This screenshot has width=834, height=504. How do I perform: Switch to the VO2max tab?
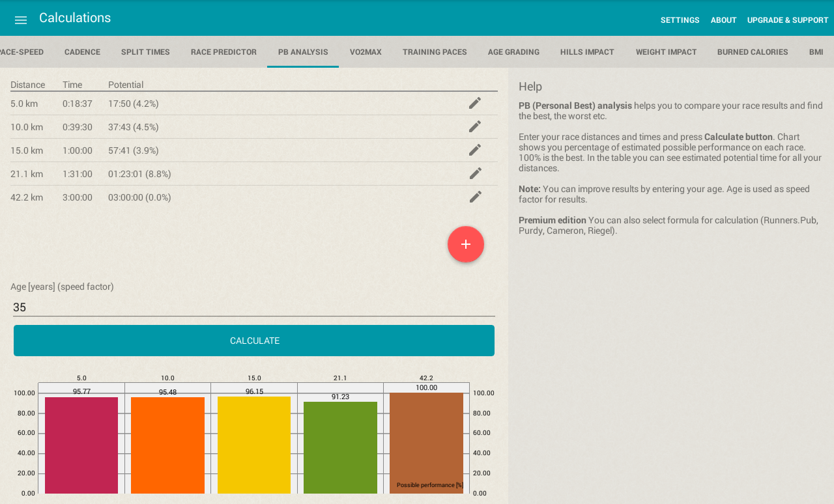366,52
